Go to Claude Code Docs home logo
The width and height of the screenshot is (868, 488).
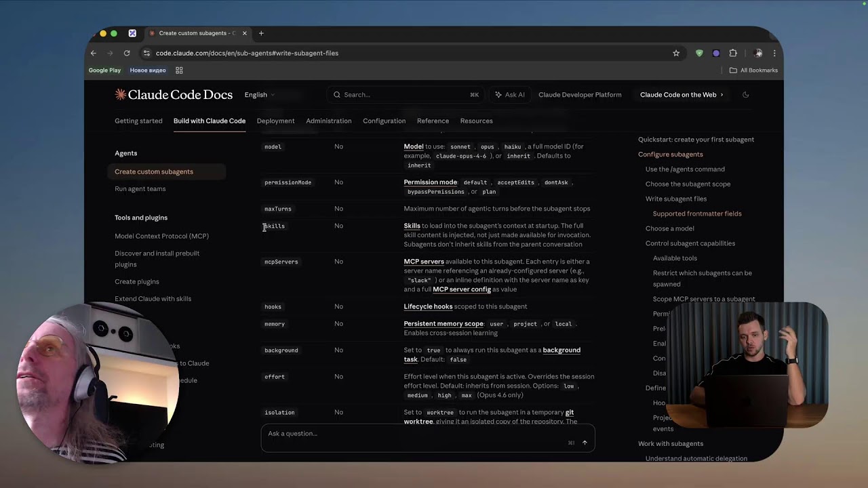[x=174, y=95]
